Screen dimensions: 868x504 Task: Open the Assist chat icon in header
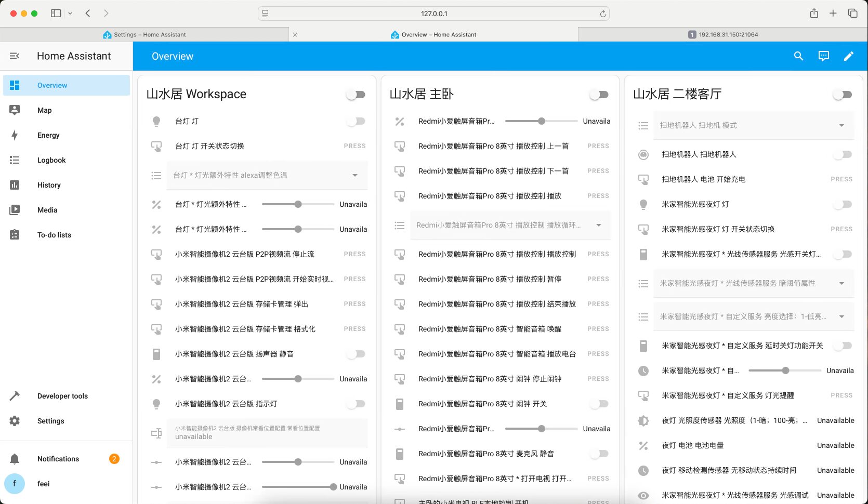(824, 56)
